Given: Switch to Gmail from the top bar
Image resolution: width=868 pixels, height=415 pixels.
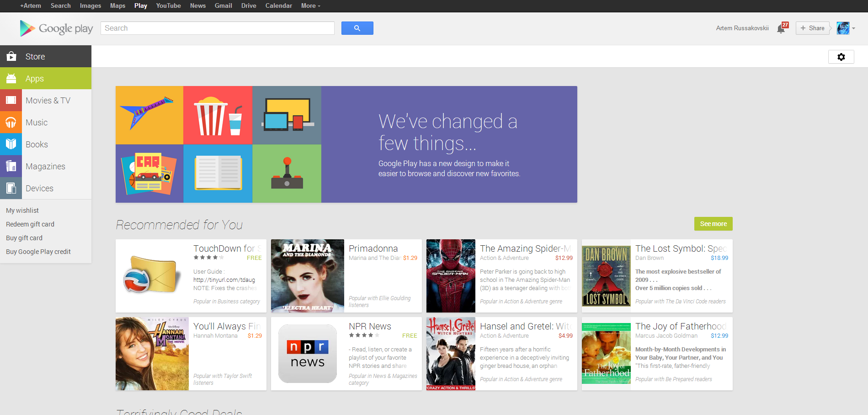Looking at the screenshot, I should click(223, 5).
